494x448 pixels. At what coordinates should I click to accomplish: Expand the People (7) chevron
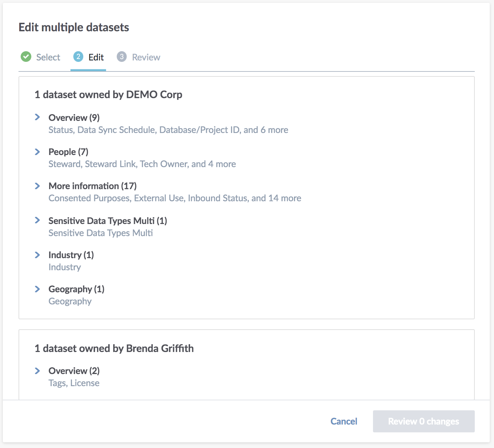pyautogui.click(x=37, y=152)
